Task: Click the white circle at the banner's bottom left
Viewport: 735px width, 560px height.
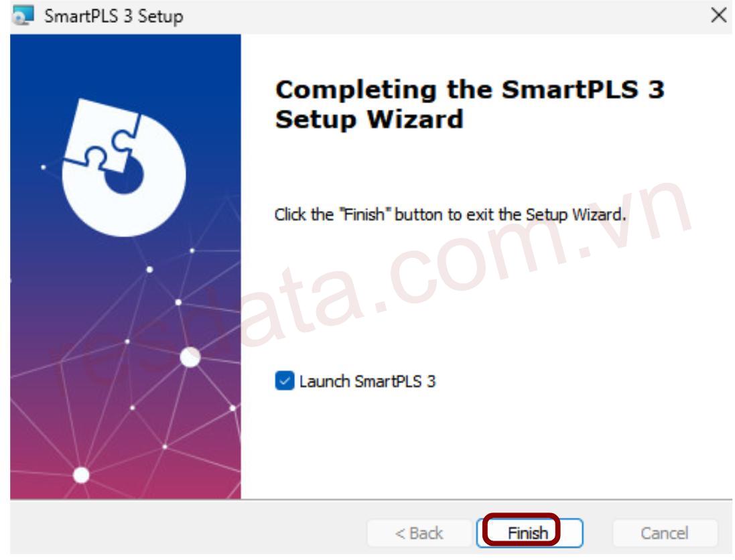Action: click(81, 475)
